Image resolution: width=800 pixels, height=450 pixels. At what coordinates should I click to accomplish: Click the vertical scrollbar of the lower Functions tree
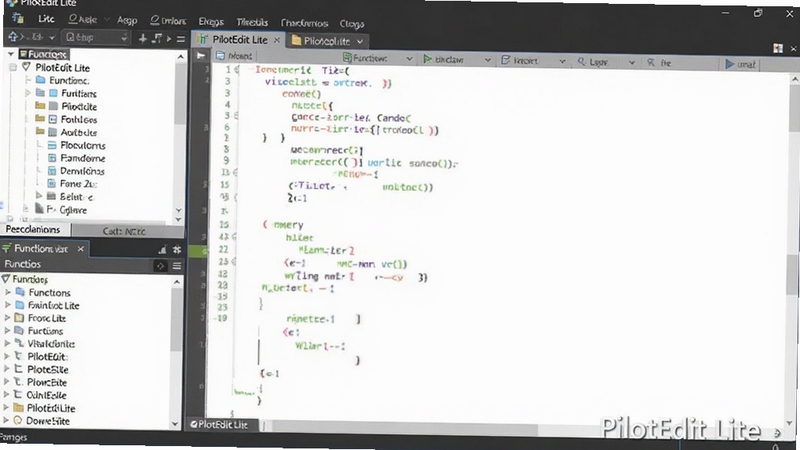176,352
